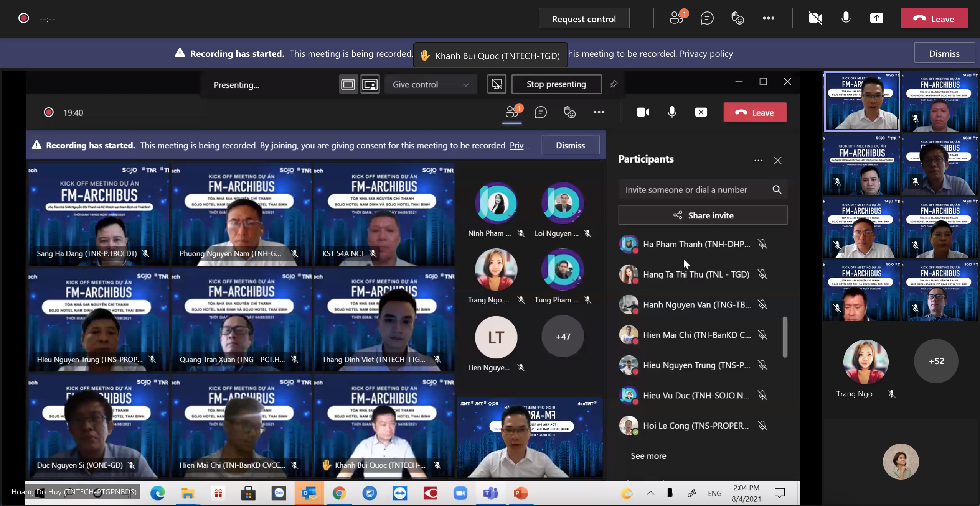Image resolution: width=980 pixels, height=506 pixels.
Task: Mute the microphone in top toolbar
Action: pyautogui.click(x=846, y=18)
